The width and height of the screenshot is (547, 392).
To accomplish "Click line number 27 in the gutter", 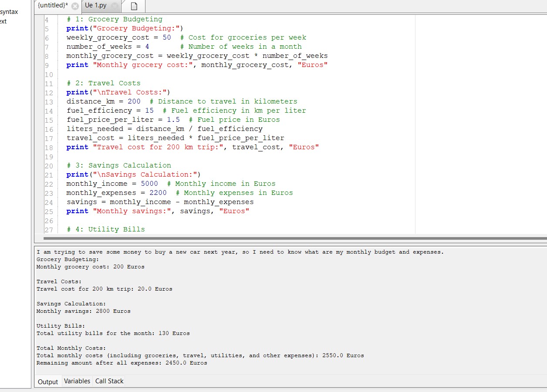I will (x=49, y=229).
